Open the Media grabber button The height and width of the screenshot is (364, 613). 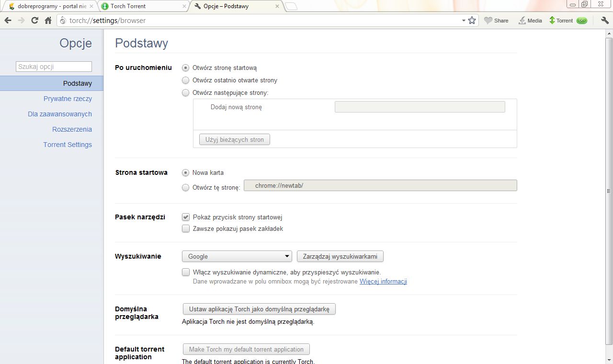[530, 21]
